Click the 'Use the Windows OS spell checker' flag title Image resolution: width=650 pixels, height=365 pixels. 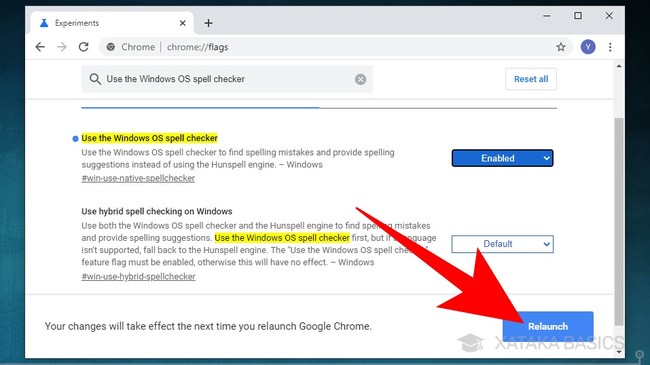click(149, 138)
